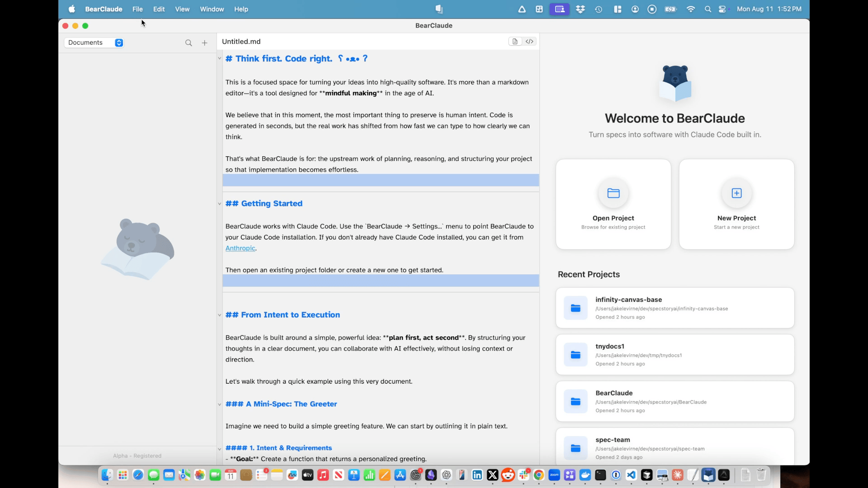868x488 pixels.
Task: Open the Window menu
Action: (x=212, y=9)
